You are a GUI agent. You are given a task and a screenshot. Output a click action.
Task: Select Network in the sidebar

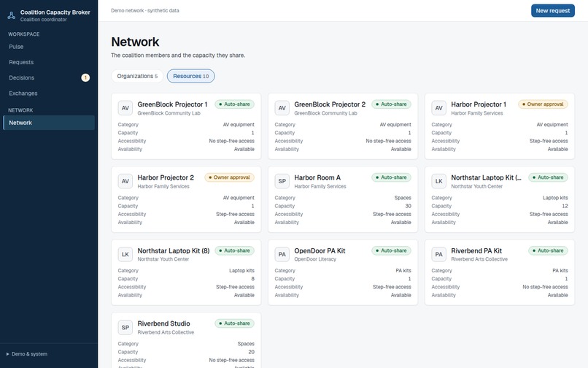coord(49,123)
